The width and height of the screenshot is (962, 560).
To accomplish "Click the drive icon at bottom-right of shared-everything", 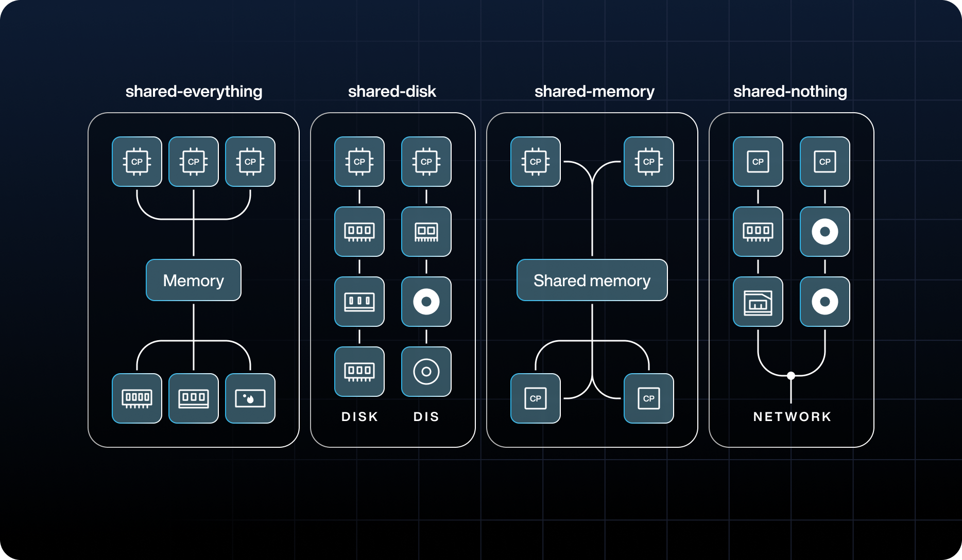I will tap(250, 398).
